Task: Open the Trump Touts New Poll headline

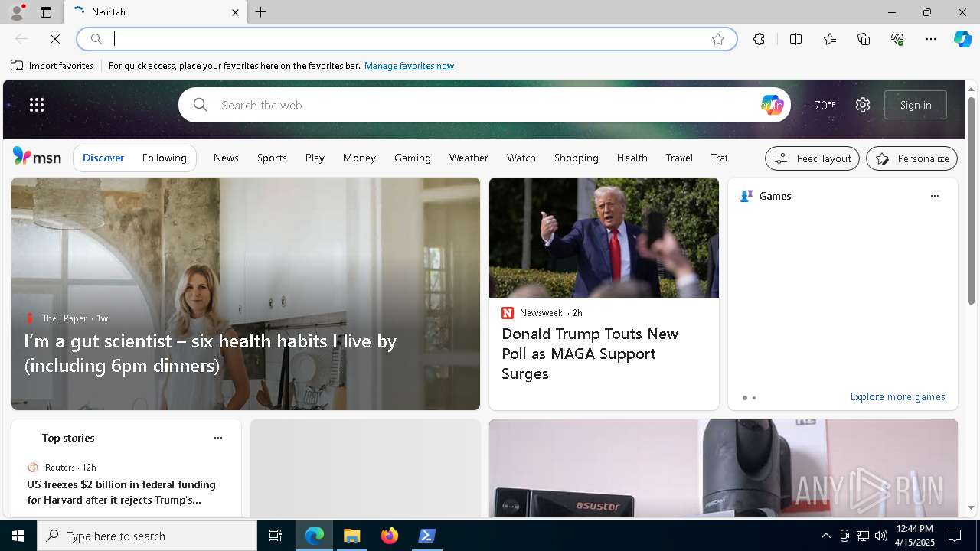Action: click(590, 354)
